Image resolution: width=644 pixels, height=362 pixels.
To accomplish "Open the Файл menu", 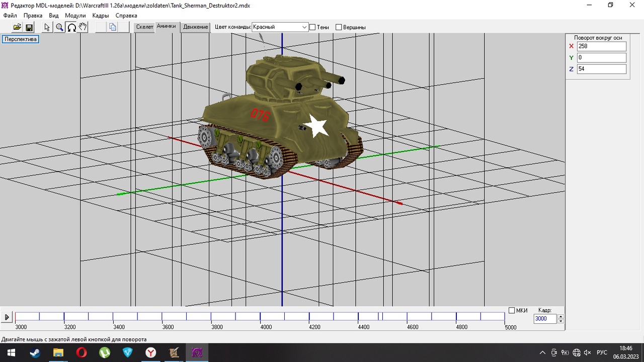I will [x=10, y=16].
